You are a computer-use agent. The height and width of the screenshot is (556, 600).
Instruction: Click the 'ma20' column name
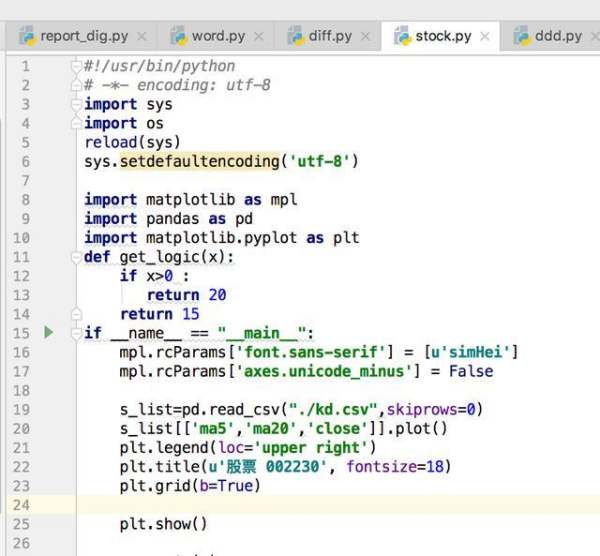(x=271, y=429)
